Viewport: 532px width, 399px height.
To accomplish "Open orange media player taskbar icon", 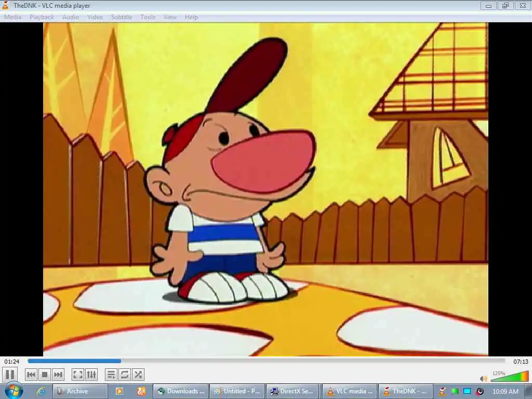I will pyautogui.click(x=119, y=391).
